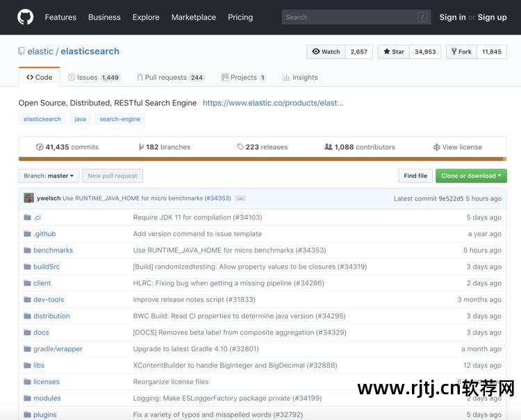Switch to the Pull requests tab
The width and height of the screenshot is (521, 420).
[x=170, y=77]
